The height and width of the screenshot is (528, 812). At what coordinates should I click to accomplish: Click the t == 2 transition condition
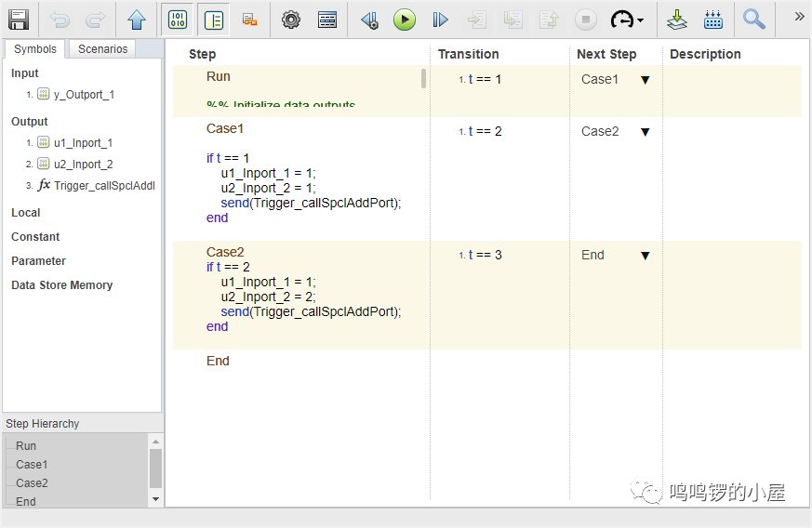pos(485,132)
